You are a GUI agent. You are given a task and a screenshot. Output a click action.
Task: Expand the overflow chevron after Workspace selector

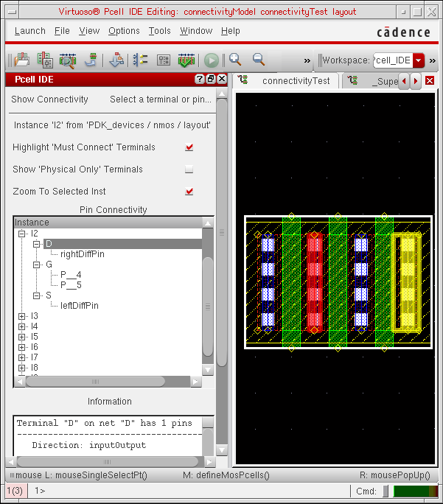pyautogui.click(x=433, y=60)
